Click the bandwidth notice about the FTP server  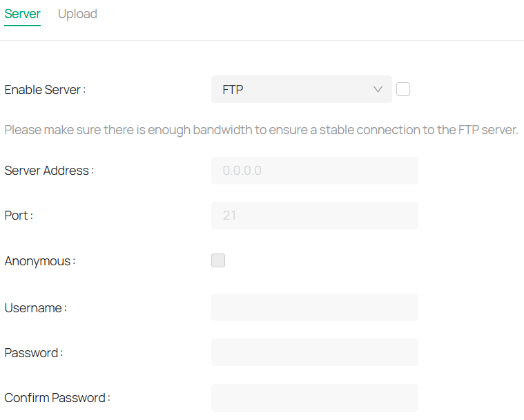click(x=261, y=130)
